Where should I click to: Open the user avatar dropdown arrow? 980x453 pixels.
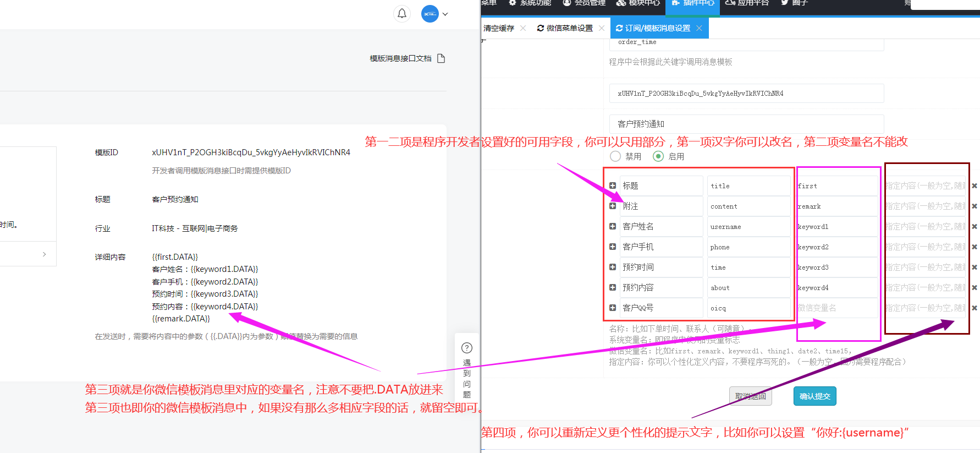click(x=445, y=14)
